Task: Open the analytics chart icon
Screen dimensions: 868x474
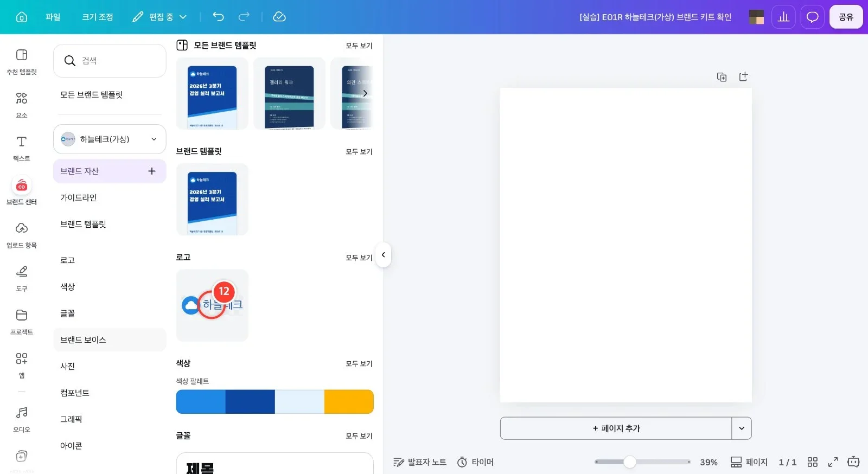Action: coord(783,17)
